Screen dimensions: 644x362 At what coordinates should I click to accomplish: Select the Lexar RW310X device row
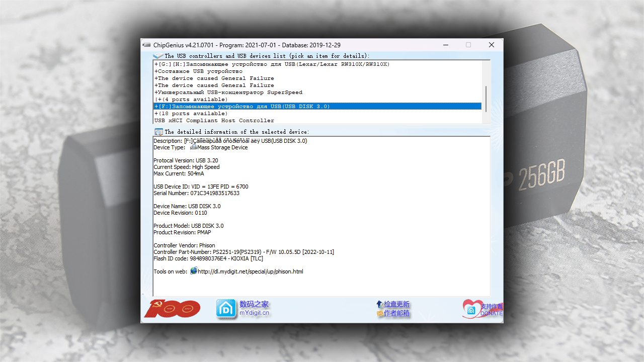click(317, 64)
